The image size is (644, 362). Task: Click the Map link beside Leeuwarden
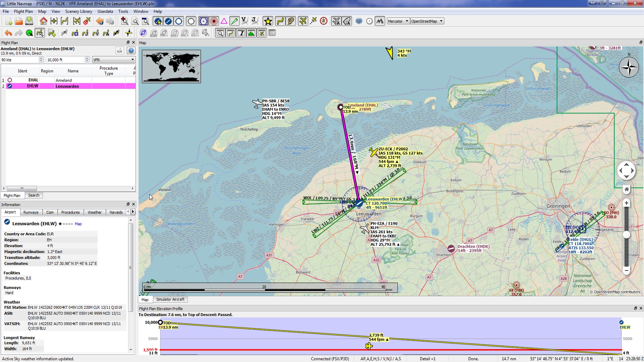[78, 224]
